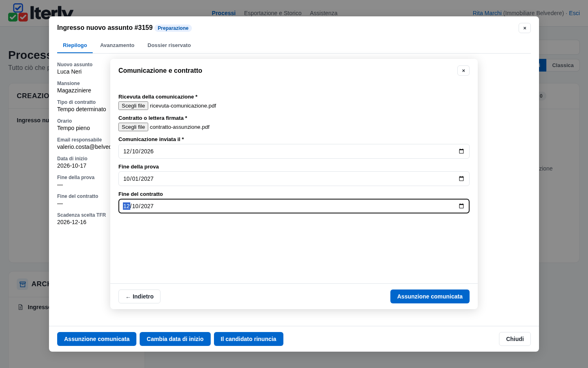Log out with the Esci link
Image resolution: width=588 pixels, height=368 pixels.
coord(575,13)
